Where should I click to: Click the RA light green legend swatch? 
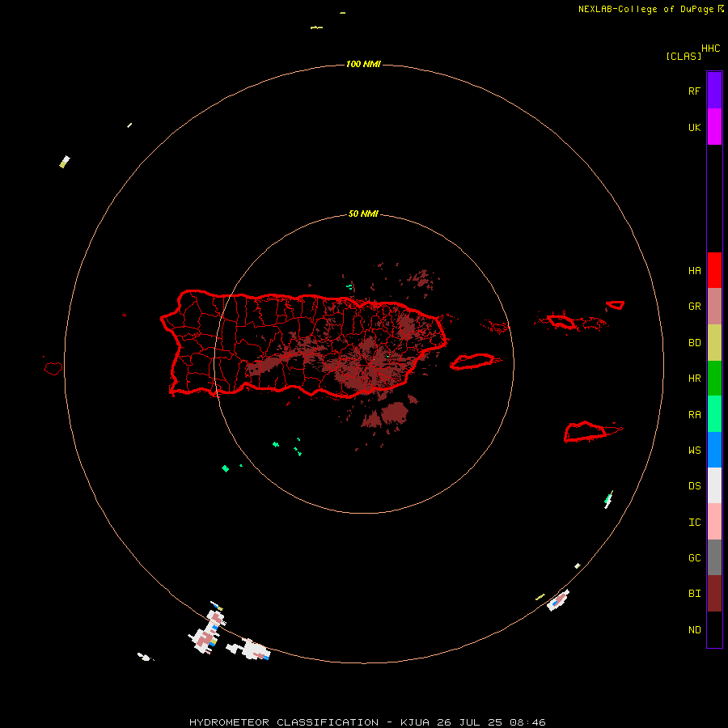(714, 414)
